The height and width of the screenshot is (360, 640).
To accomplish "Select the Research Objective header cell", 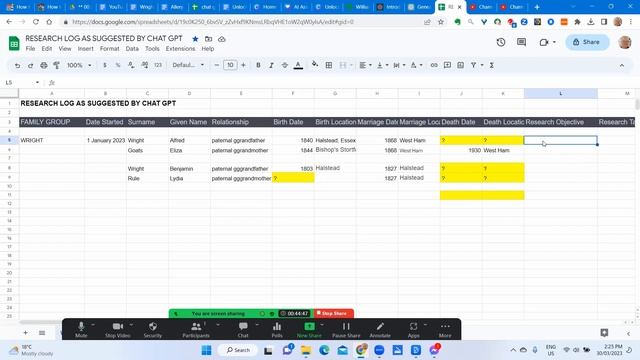I will 560,122.
